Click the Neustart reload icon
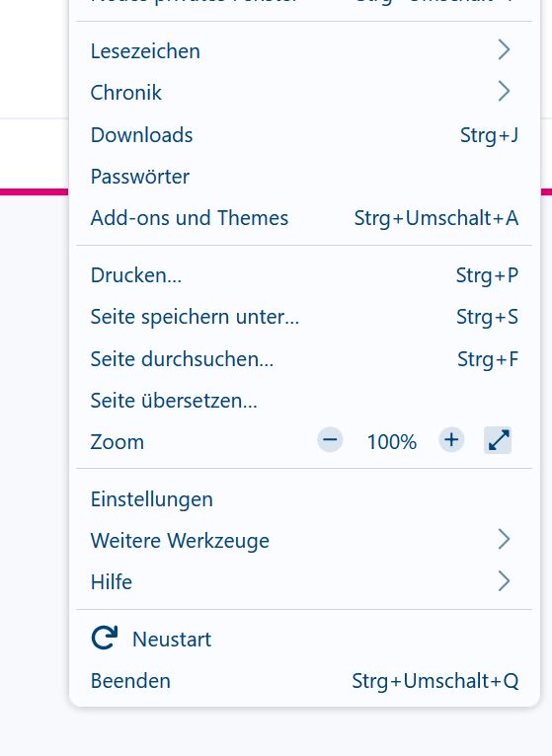Viewport: 552px width, 756px height. 105,639
